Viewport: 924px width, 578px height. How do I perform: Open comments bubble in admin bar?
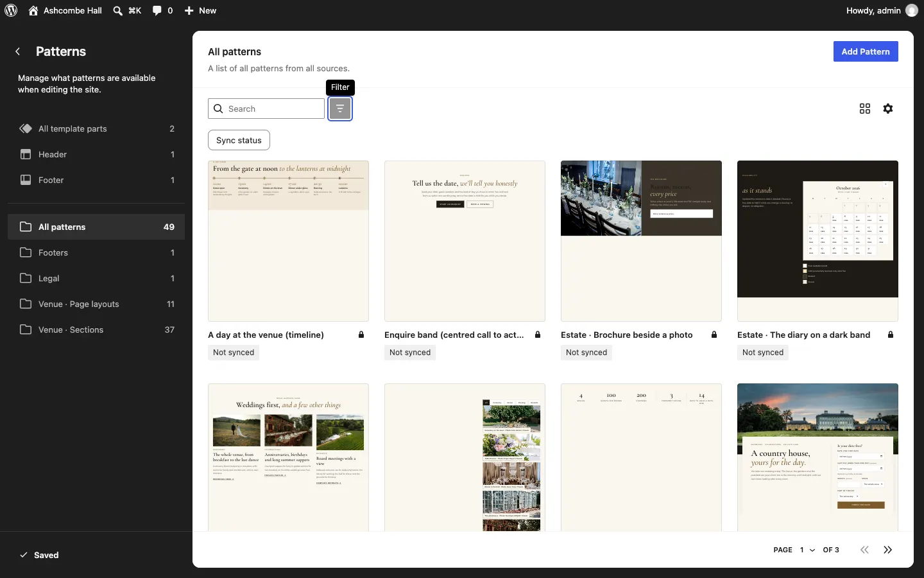point(163,10)
